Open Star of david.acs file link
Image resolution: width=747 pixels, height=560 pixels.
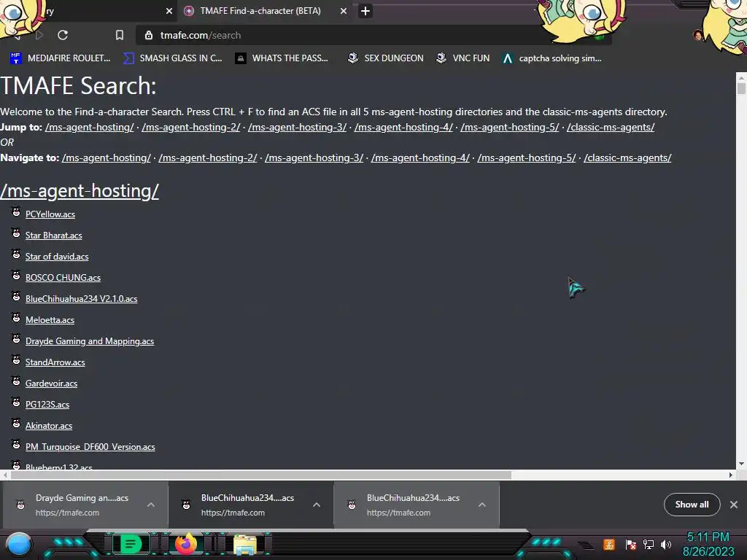pyautogui.click(x=57, y=257)
